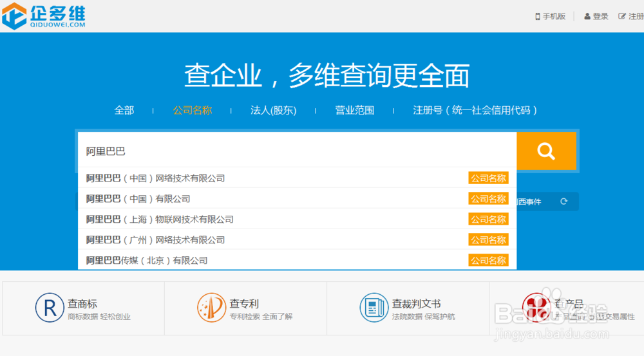Click the refresh icon next to 事件

[564, 201]
